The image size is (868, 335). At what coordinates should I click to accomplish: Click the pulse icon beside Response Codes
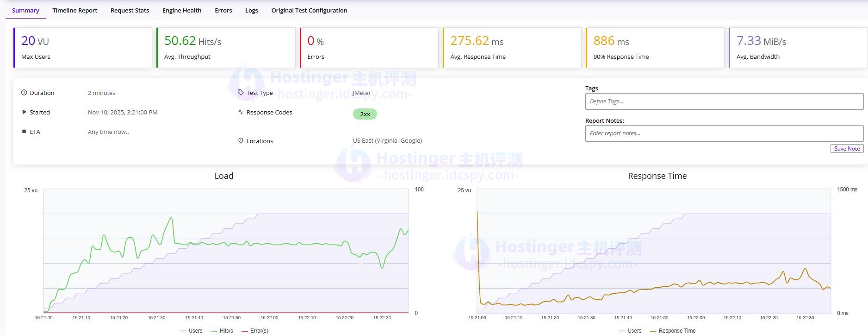click(241, 112)
